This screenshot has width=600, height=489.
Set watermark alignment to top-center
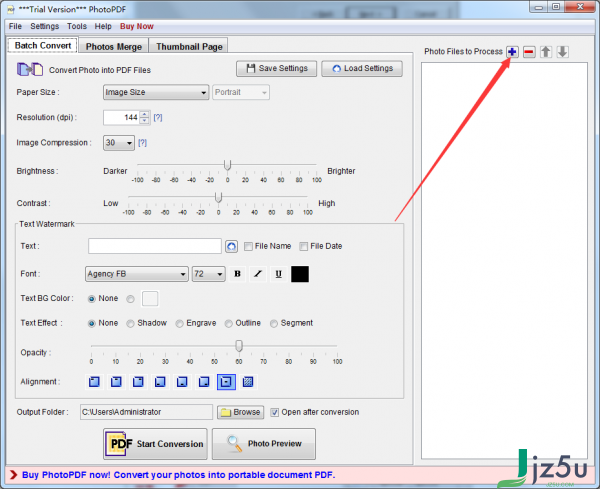coord(116,382)
